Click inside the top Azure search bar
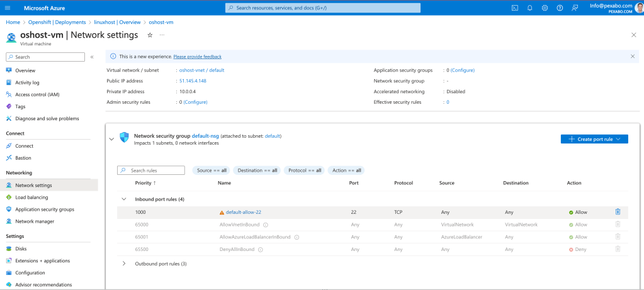 [x=323, y=8]
